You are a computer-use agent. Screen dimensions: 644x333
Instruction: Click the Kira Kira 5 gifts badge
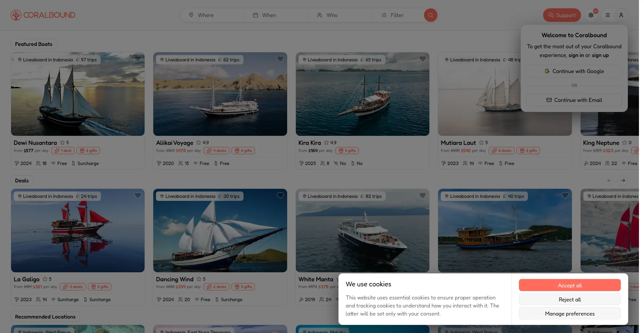click(347, 151)
